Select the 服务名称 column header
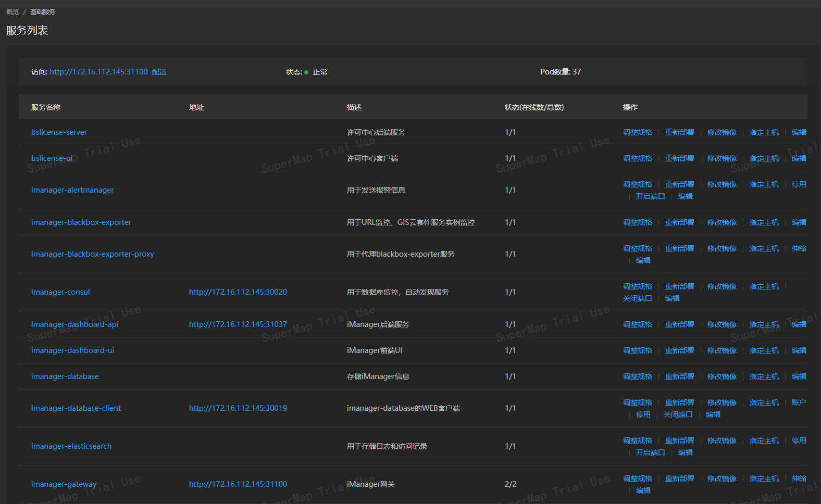 pos(46,107)
